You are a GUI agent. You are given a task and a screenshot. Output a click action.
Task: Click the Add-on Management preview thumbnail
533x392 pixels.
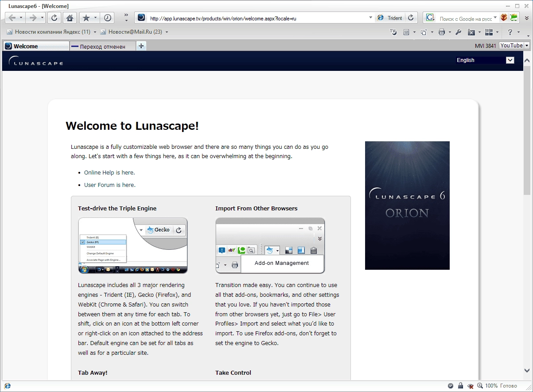click(270, 246)
